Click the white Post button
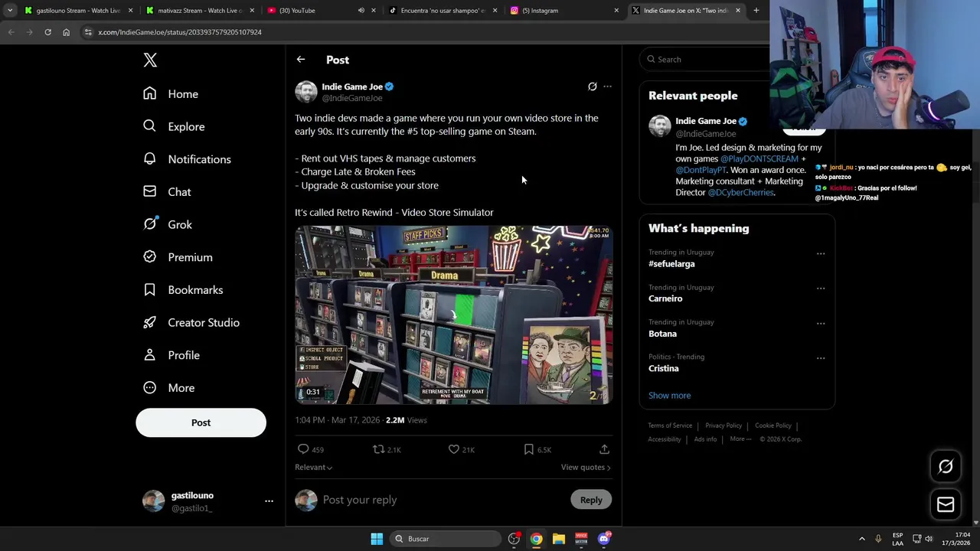Screen dimensions: 980x551 tap(201, 422)
